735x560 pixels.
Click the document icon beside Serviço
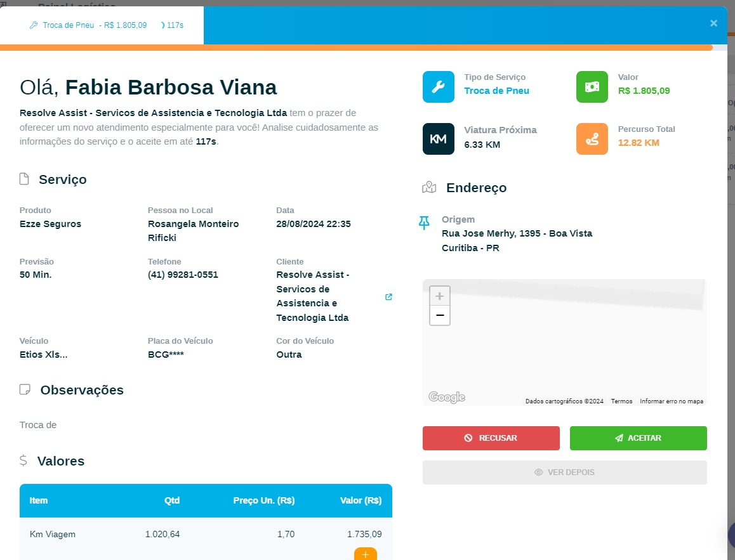click(x=24, y=179)
